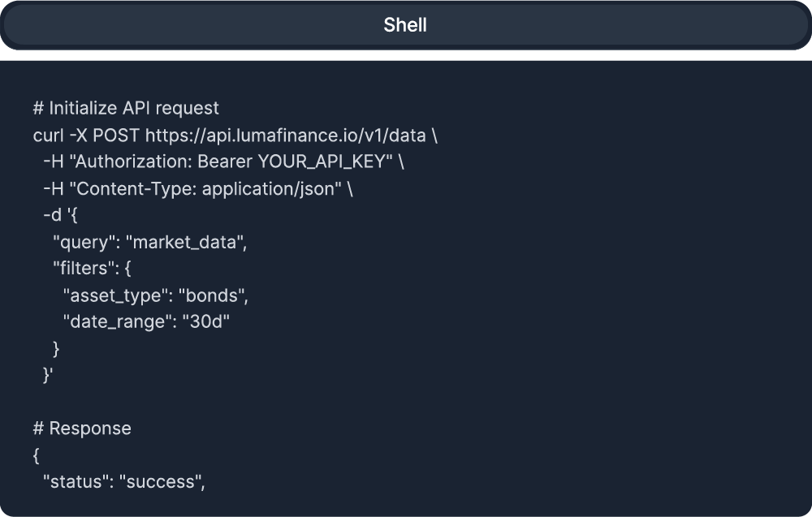Click the "success" value in response
Screen dimensions: 812x517
pos(161,482)
